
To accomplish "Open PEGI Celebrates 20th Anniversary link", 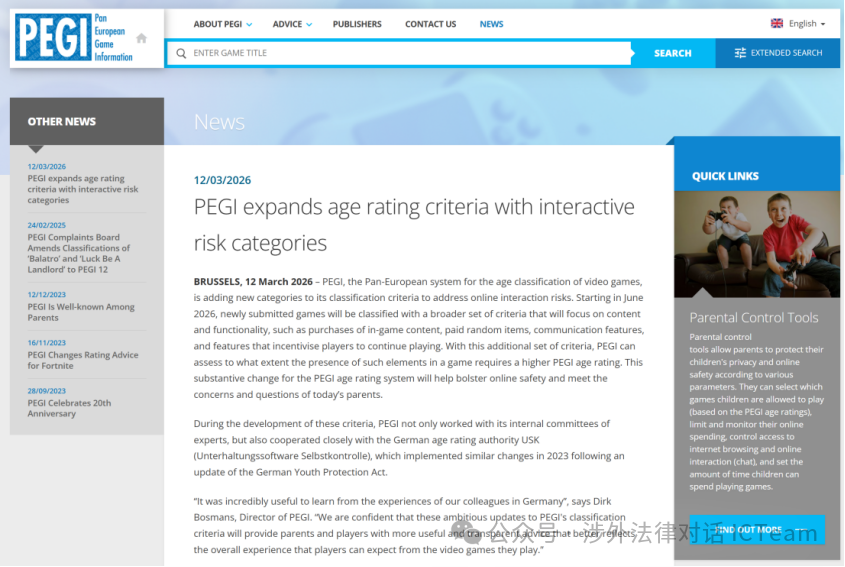I will (x=69, y=408).
